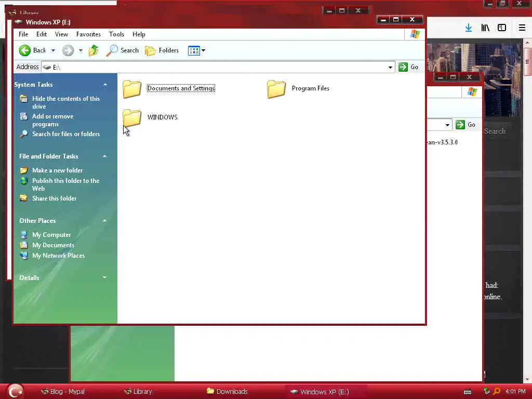Select the Program Files folder icon
The height and width of the screenshot is (399, 532).
[x=276, y=89]
